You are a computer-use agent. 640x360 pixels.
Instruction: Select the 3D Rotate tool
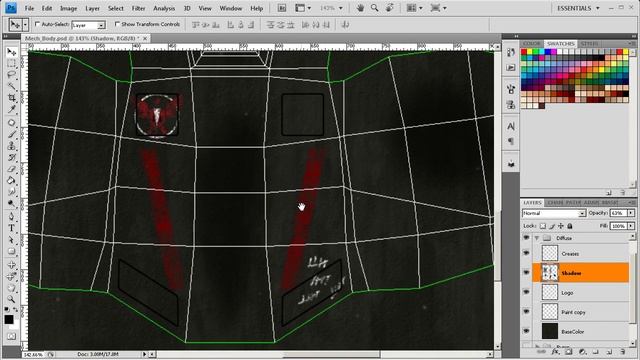click(11, 265)
